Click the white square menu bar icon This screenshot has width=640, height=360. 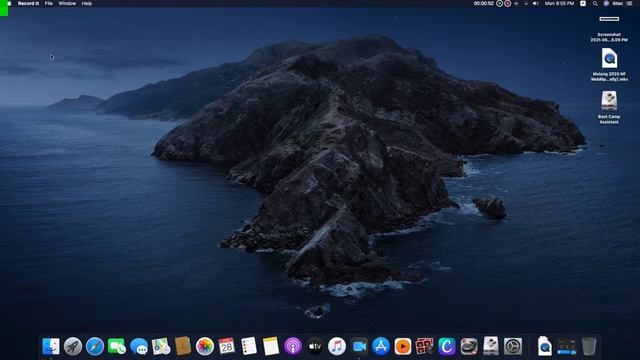click(583, 3)
